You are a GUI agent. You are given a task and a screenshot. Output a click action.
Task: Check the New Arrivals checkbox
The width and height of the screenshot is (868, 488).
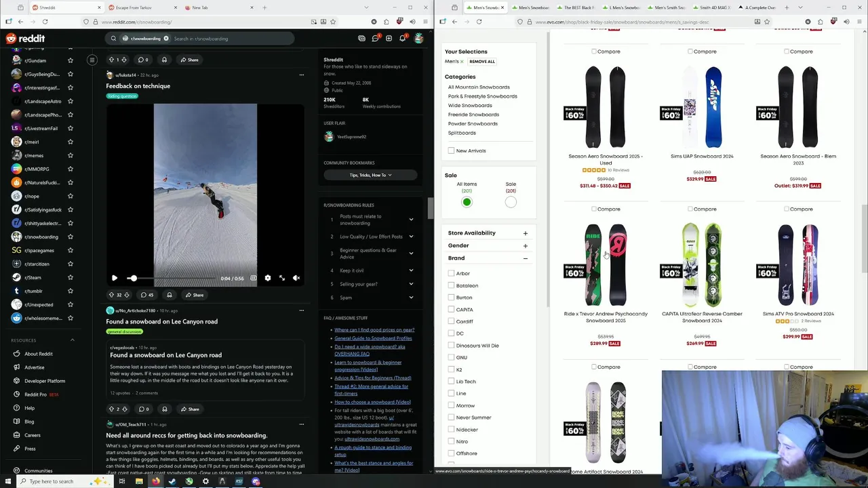click(x=451, y=150)
